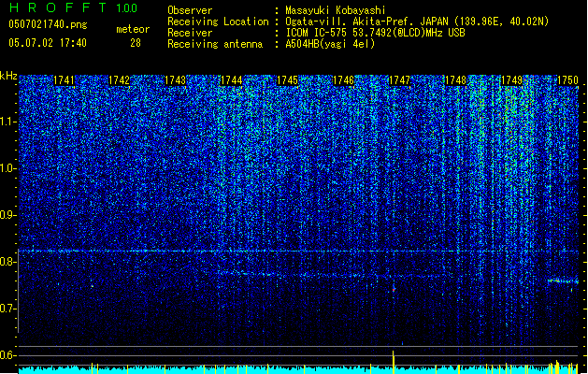Click the date stamp 05.07.02 17:40

pos(48,43)
